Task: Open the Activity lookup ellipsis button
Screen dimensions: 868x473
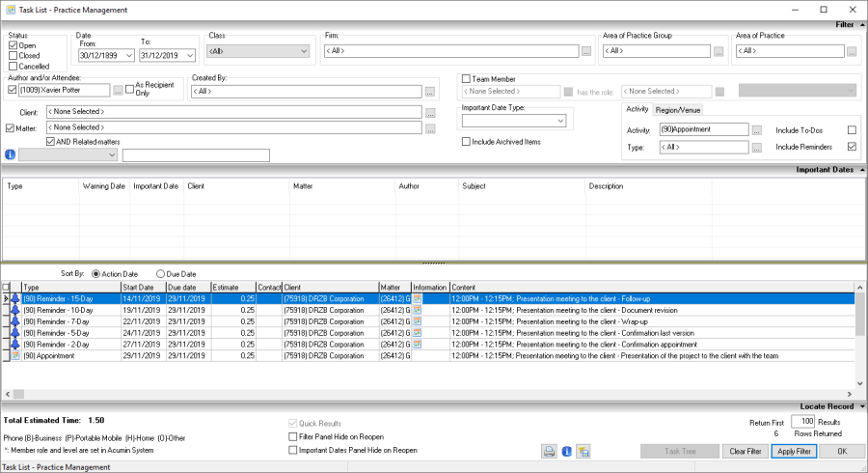Action: point(757,130)
